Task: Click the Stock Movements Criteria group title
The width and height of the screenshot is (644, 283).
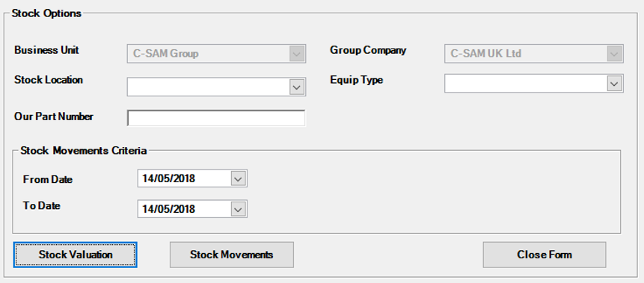Action: [84, 151]
